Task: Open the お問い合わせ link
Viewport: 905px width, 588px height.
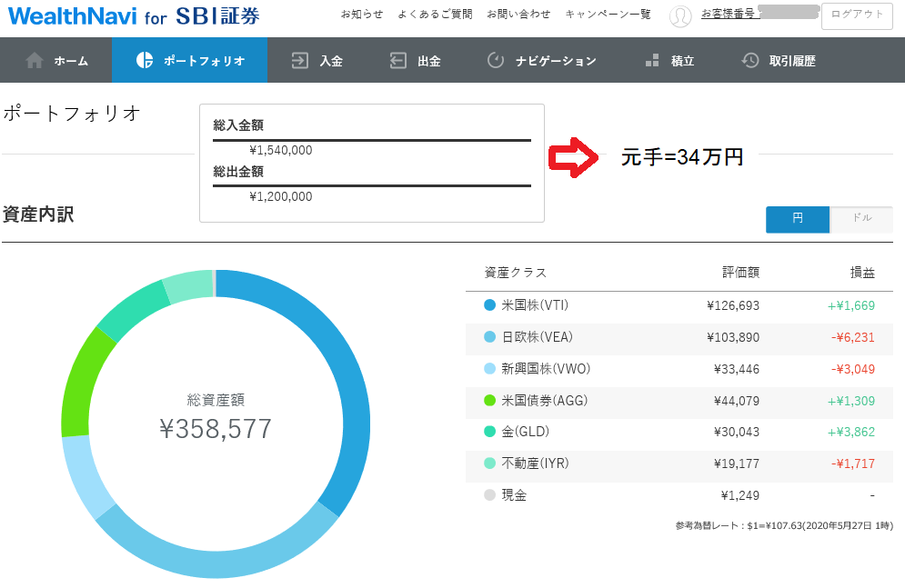Action: [x=518, y=14]
